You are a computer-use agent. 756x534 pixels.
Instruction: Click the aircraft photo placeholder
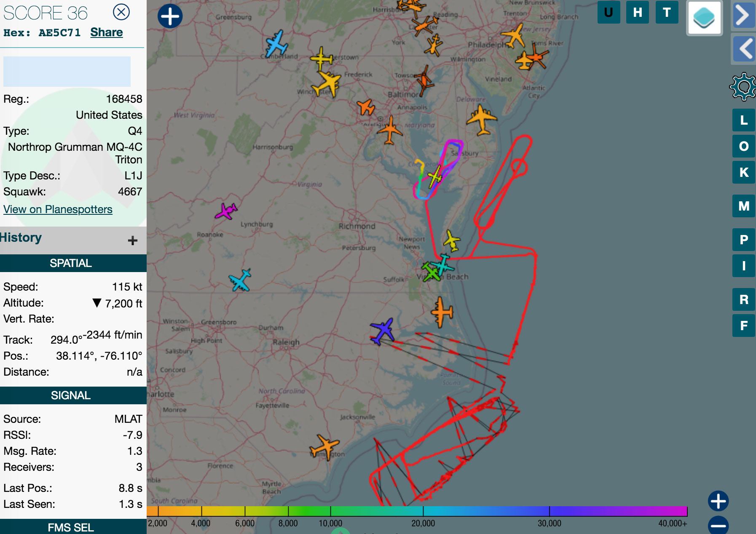[x=67, y=72]
